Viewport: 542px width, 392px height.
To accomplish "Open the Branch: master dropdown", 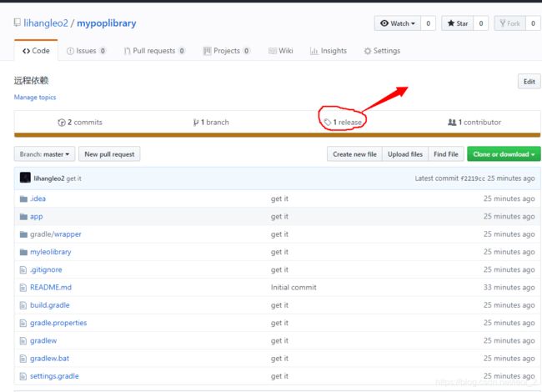I will tap(44, 154).
